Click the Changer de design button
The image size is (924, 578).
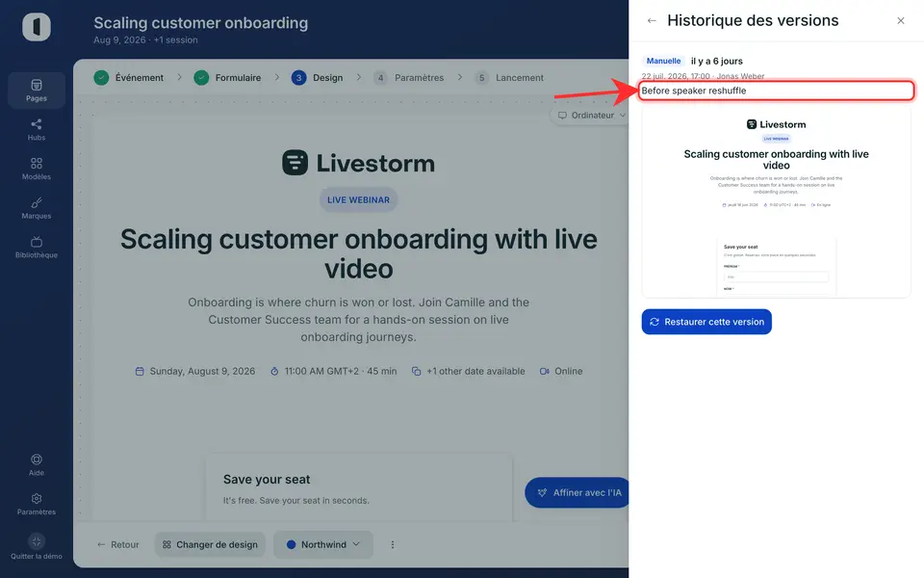tap(211, 544)
